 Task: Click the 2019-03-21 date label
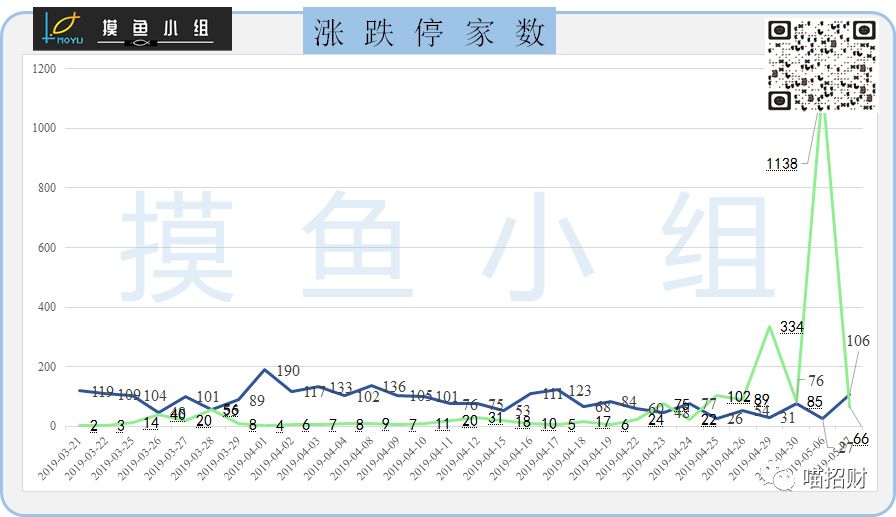(60, 458)
